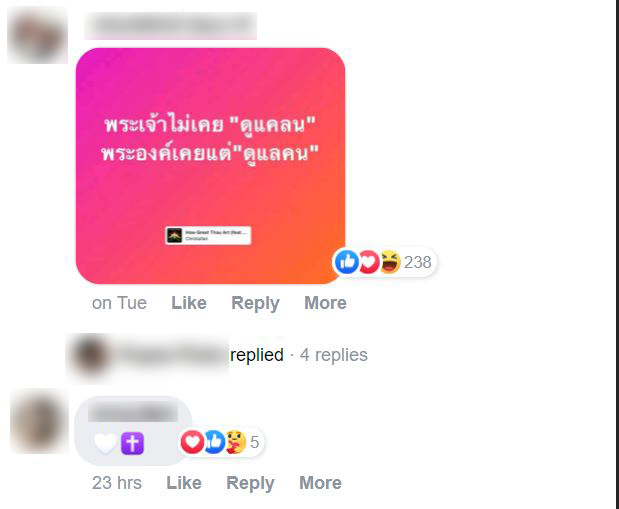The height and width of the screenshot is (509, 619).
Task: Click the red heart reaction on second comment
Action: 192,441
